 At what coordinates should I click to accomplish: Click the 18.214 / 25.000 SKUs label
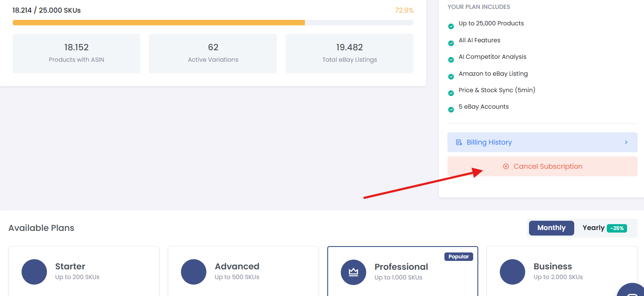[x=47, y=10]
